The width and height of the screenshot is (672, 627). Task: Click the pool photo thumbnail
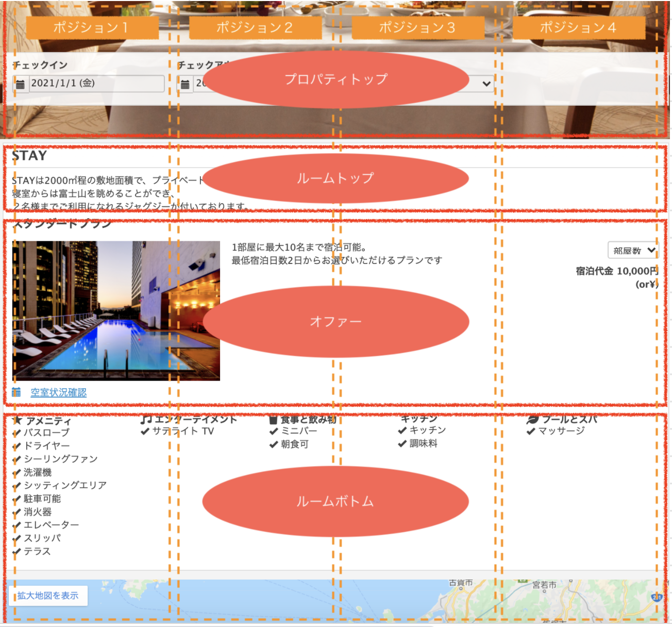tap(116, 311)
